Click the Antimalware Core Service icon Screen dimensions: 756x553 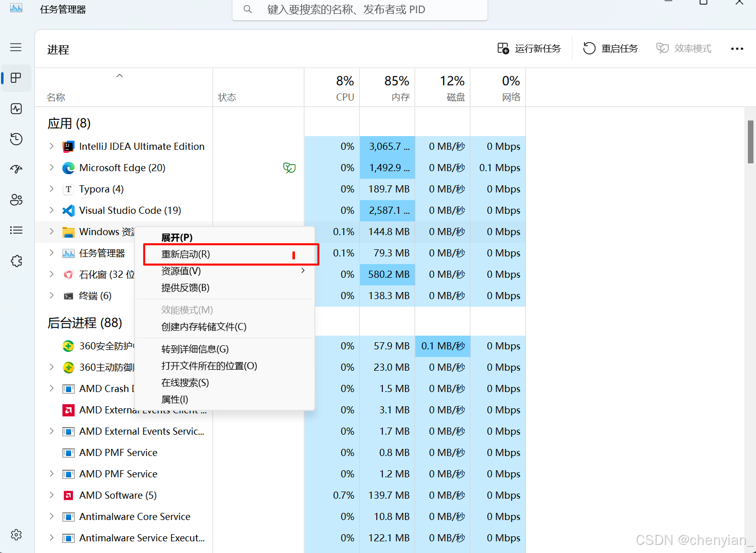coord(68,517)
